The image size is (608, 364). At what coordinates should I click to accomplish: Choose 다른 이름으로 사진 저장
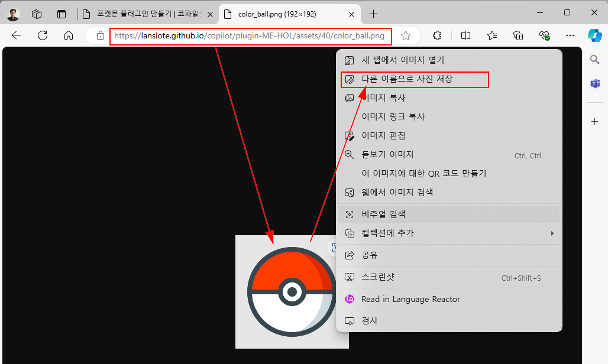coord(449,79)
